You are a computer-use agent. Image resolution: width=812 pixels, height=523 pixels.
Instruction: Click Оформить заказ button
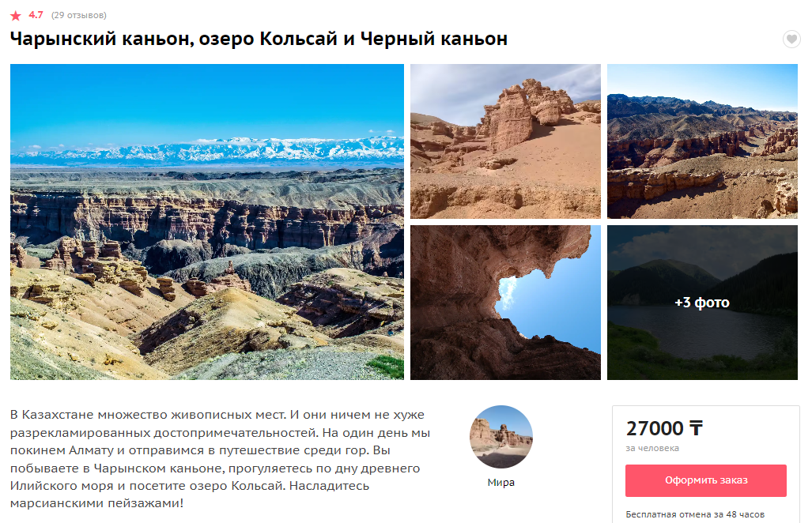[706, 480]
